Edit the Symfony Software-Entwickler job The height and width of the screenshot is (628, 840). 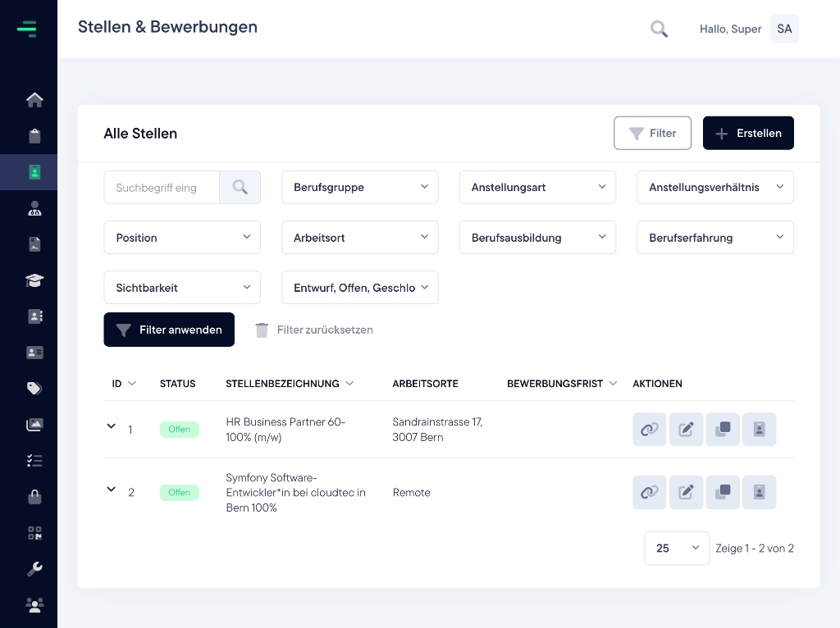tap(686, 493)
